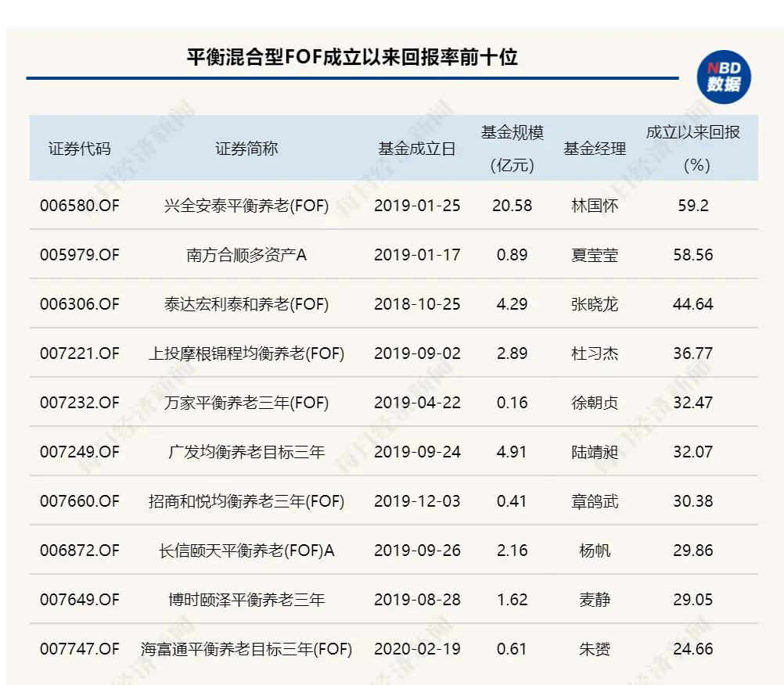This screenshot has width=784, height=685.
Task: Click fund name 万家平衡养老三年(FOF)
Action: pyautogui.click(x=246, y=403)
